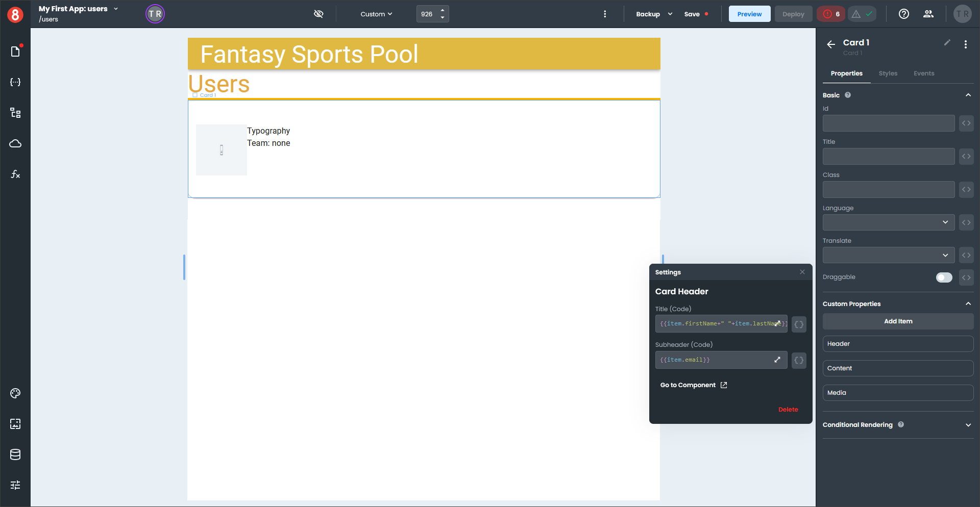Click the Preview button
The image size is (980, 507).
point(749,14)
